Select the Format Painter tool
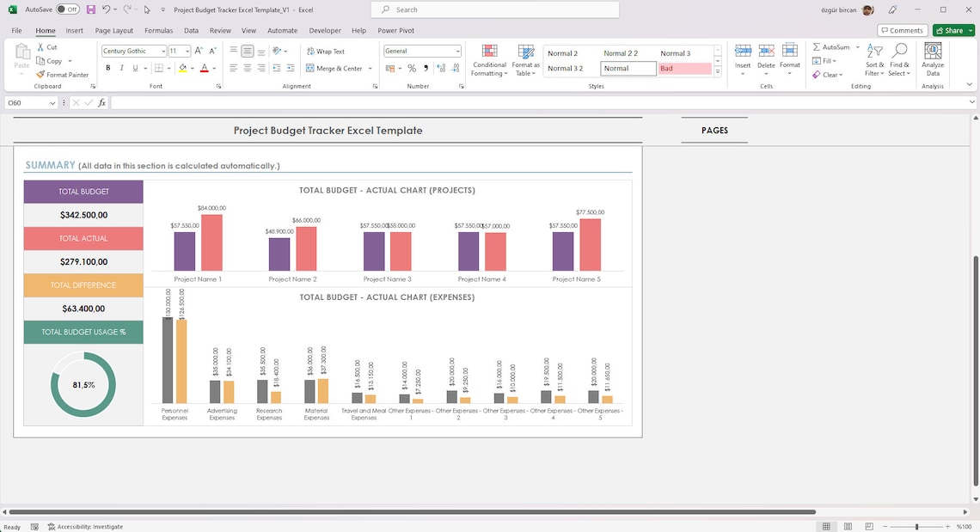This screenshot has width=980, height=532. coord(62,75)
